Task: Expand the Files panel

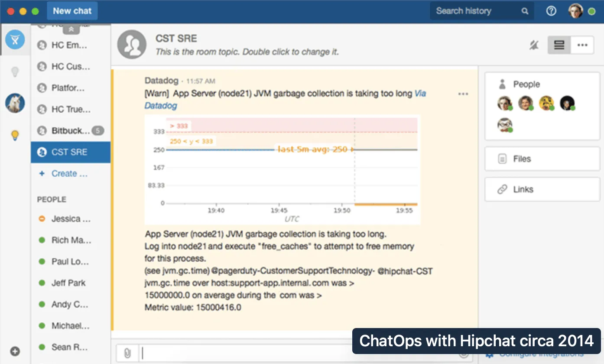Action: pyautogui.click(x=542, y=159)
